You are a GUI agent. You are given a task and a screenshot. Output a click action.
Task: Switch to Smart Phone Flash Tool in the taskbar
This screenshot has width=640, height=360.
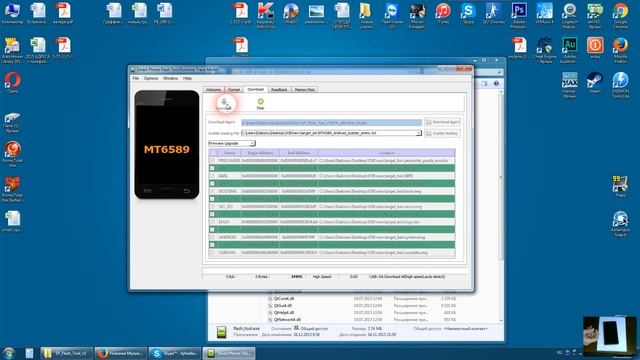(x=229, y=353)
